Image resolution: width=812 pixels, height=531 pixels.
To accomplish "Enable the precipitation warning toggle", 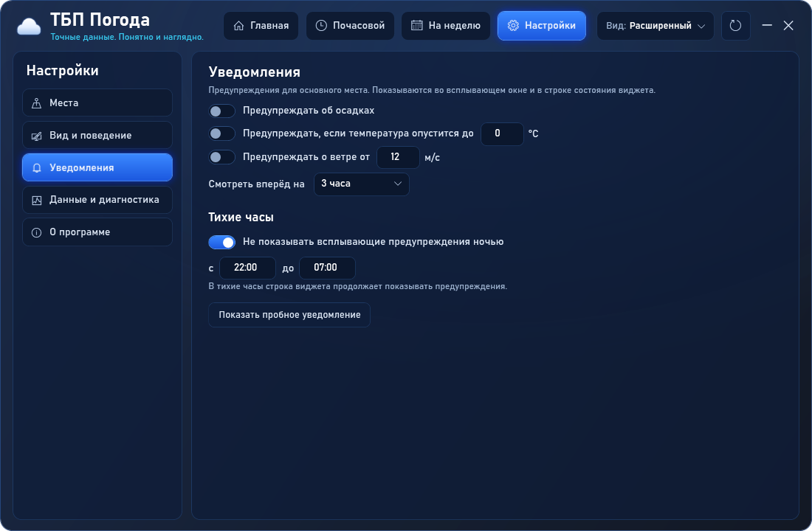I will tap(221, 111).
